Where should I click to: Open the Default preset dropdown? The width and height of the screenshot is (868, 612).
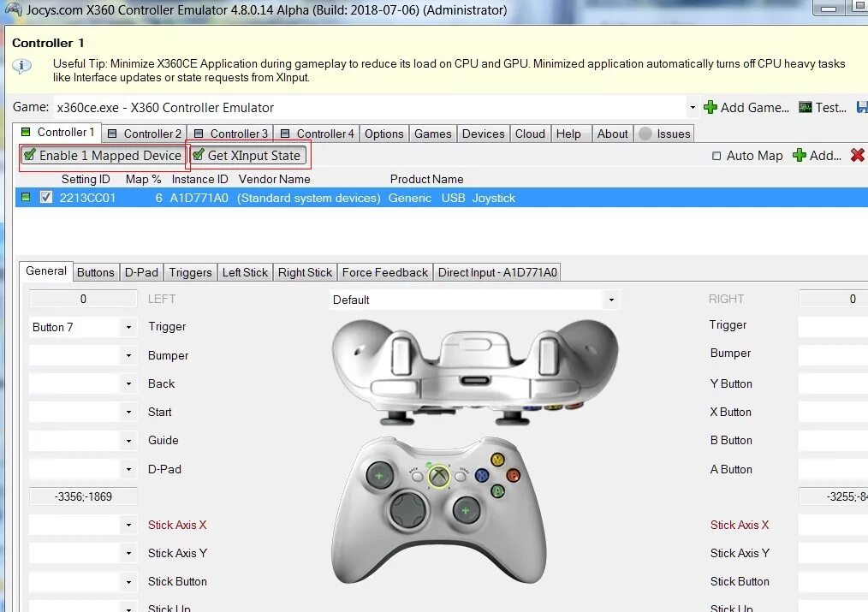(611, 300)
